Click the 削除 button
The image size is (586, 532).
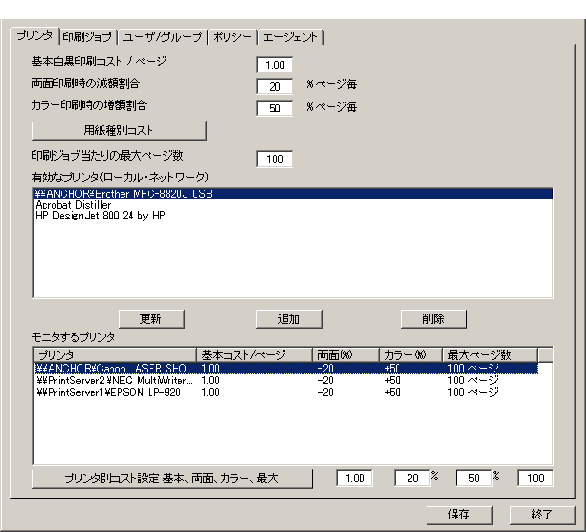tap(434, 319)
